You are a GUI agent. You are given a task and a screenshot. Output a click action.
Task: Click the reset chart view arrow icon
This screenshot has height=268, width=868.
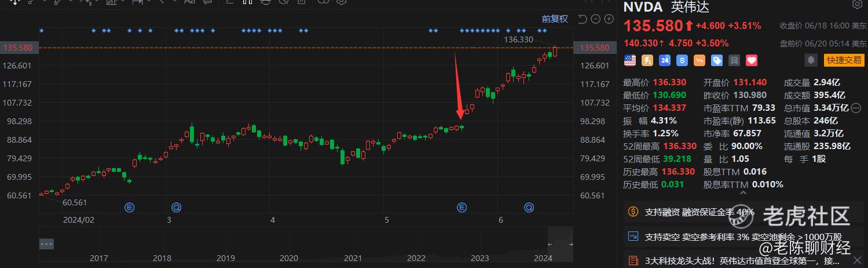(x=583, y=19)
